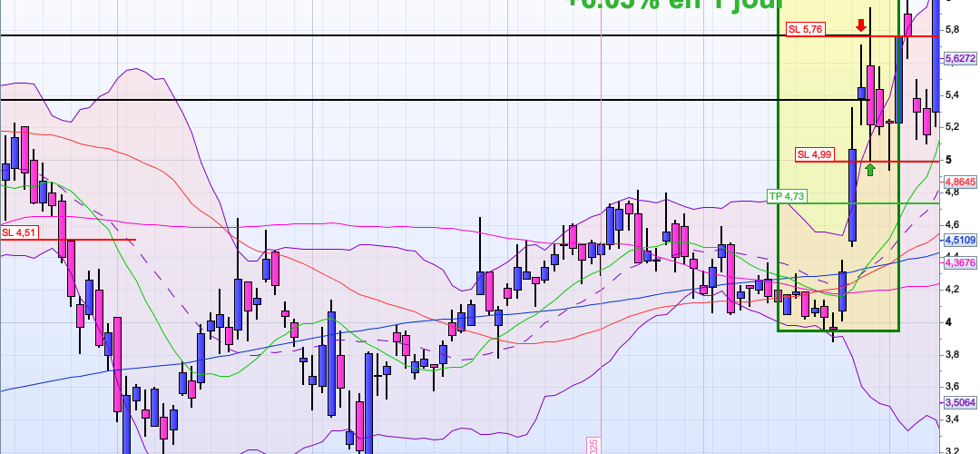Click the purple 3,5064 price tag
The width and height of the screenshot is (980, 454).
960,402
